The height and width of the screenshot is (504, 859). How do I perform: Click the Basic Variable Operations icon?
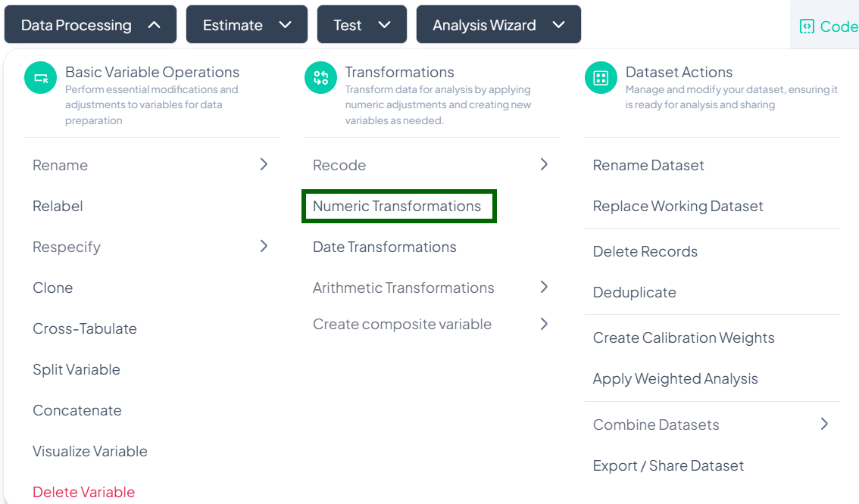point(41,78)
